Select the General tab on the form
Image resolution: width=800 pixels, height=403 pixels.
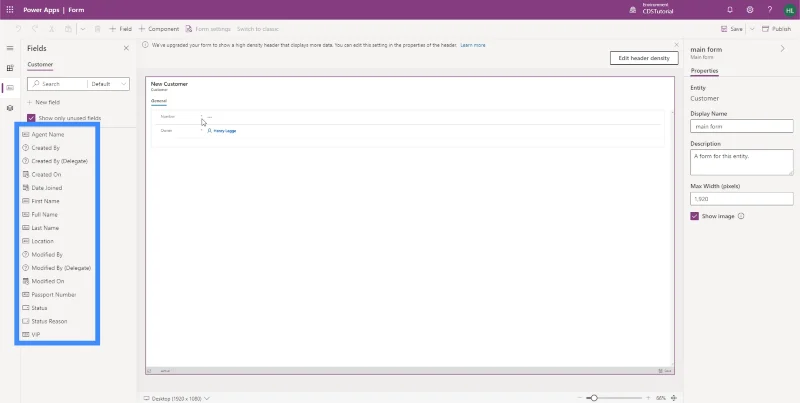tap(159, 101)
